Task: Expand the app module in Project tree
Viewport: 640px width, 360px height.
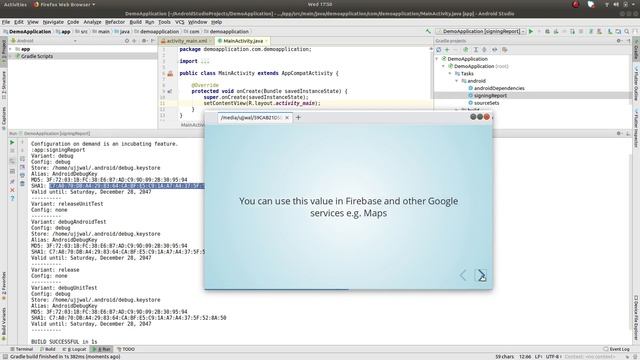Action: 11,49
